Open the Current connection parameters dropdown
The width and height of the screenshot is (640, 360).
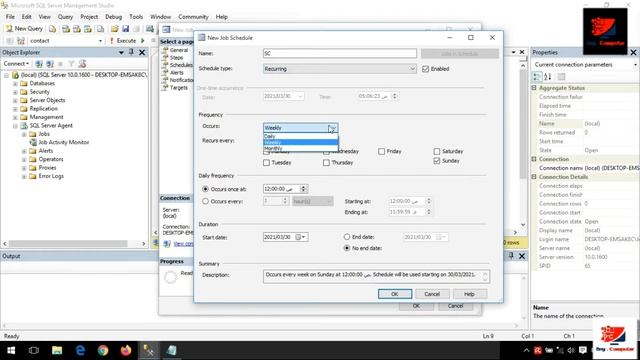tap(635, 65)
